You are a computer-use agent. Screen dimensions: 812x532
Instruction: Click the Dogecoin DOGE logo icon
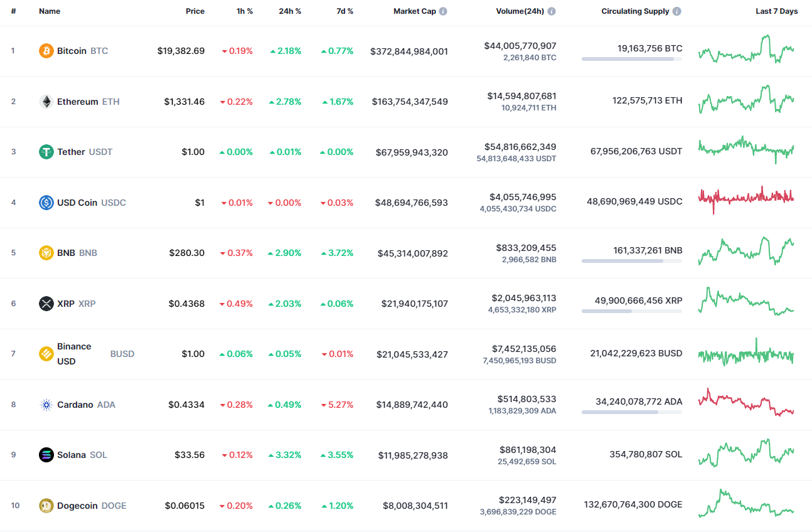pos(46,505)
